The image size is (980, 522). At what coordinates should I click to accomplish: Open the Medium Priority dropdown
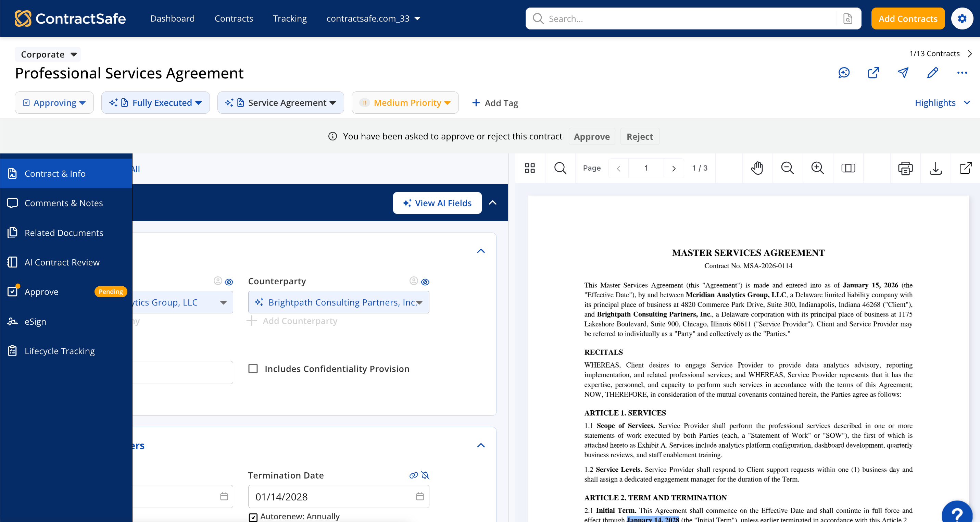coord(405,102)
